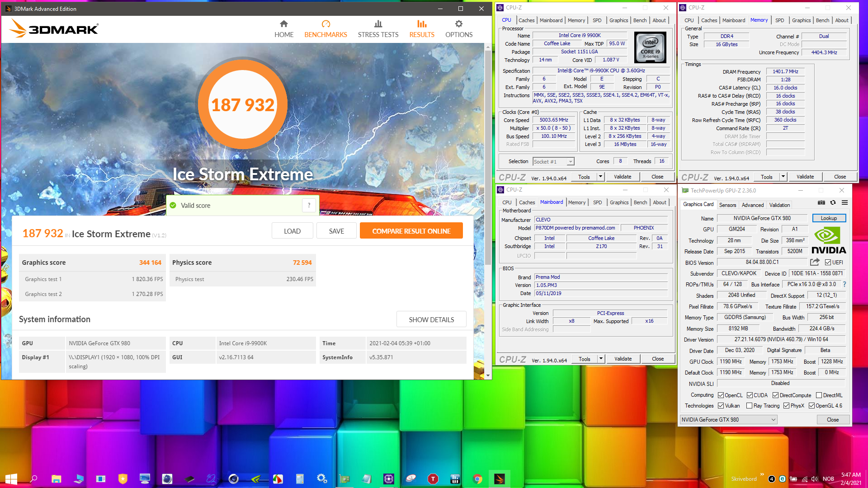Take a GPU-Z screenshot with camera icon
This screenshot has height=488, width=868.
tap(821, 203)
